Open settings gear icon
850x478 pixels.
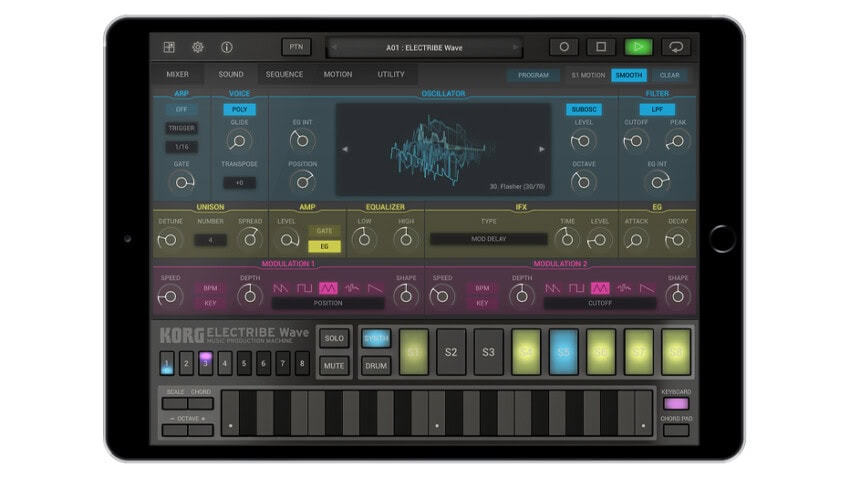point(198,47)
